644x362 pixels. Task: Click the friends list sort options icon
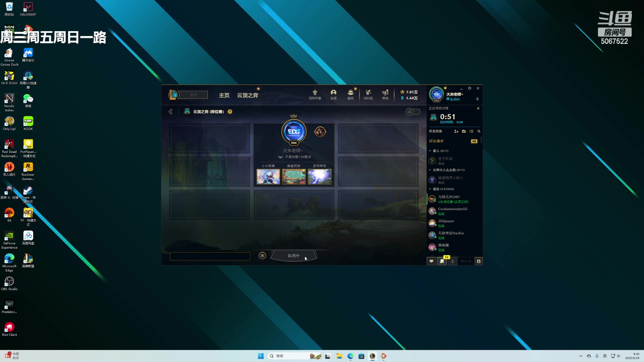click(x=471, y=131)
